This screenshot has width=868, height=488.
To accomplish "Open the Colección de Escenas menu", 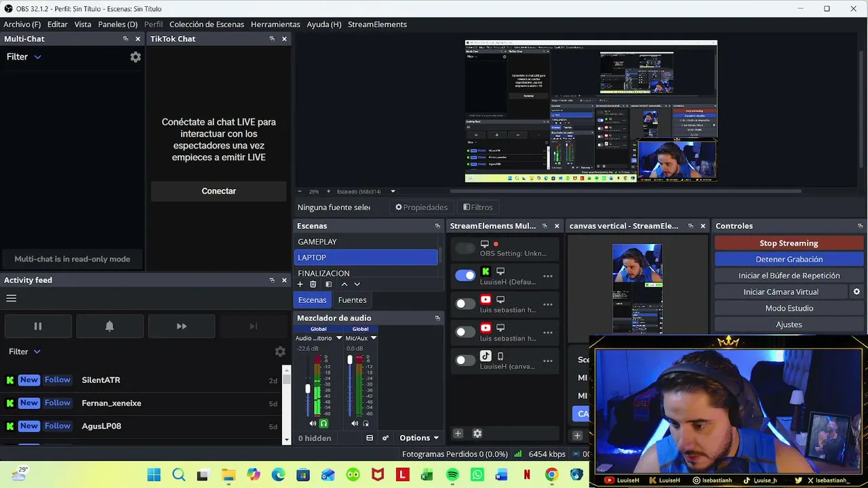I will coord(207,24).
